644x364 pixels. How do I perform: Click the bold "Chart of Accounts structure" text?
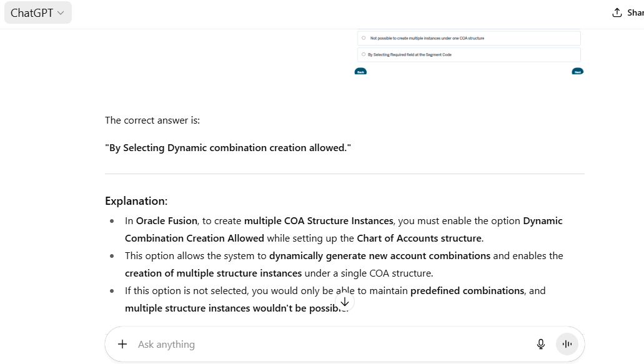(419, 239)
